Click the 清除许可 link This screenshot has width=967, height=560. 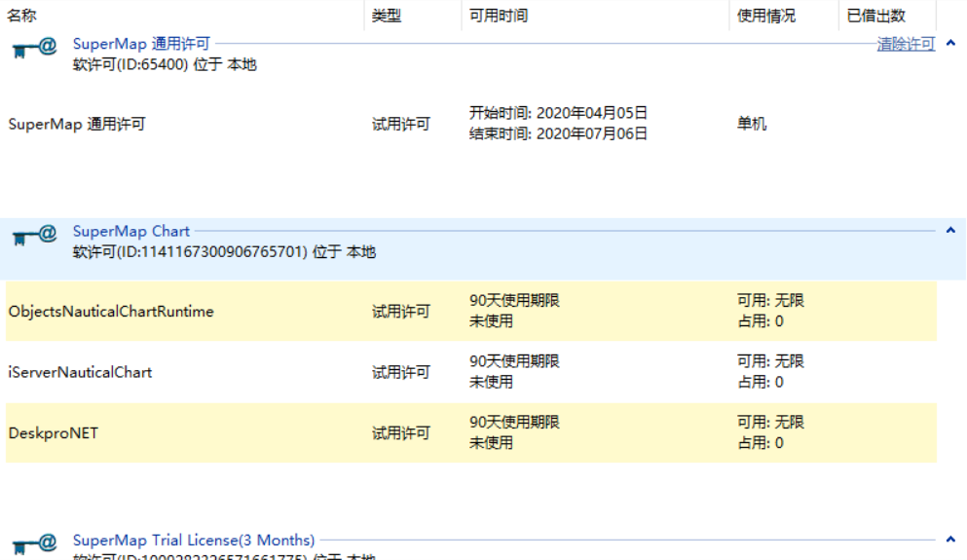point(906,44)
